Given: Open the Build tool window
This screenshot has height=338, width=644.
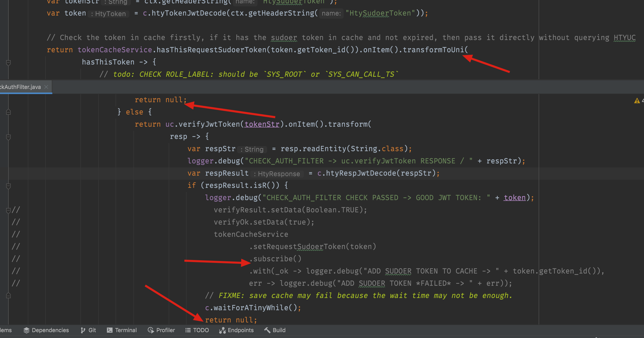Looking at the screenshot, I should click(275, 330).
